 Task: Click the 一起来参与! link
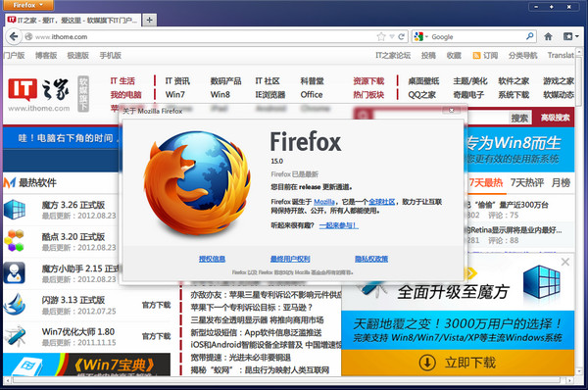339,225
